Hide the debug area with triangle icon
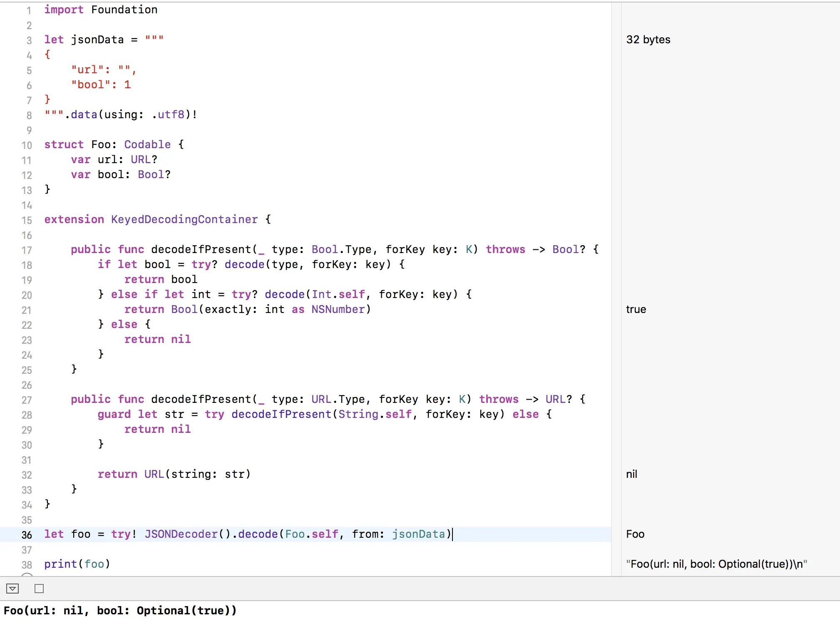The height and width of the screenshot is (631, 840). click(x=12, y=589)
